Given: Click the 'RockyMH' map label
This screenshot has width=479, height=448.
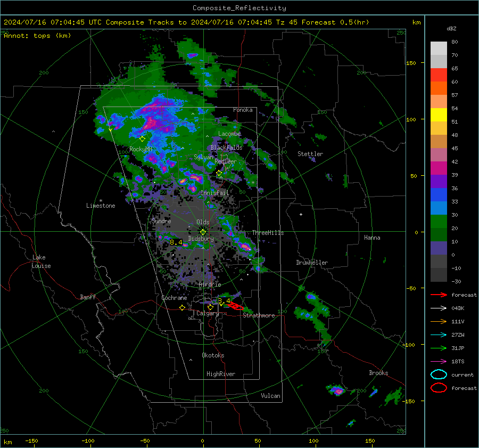Looking at the screenshot, I should 141,149.
